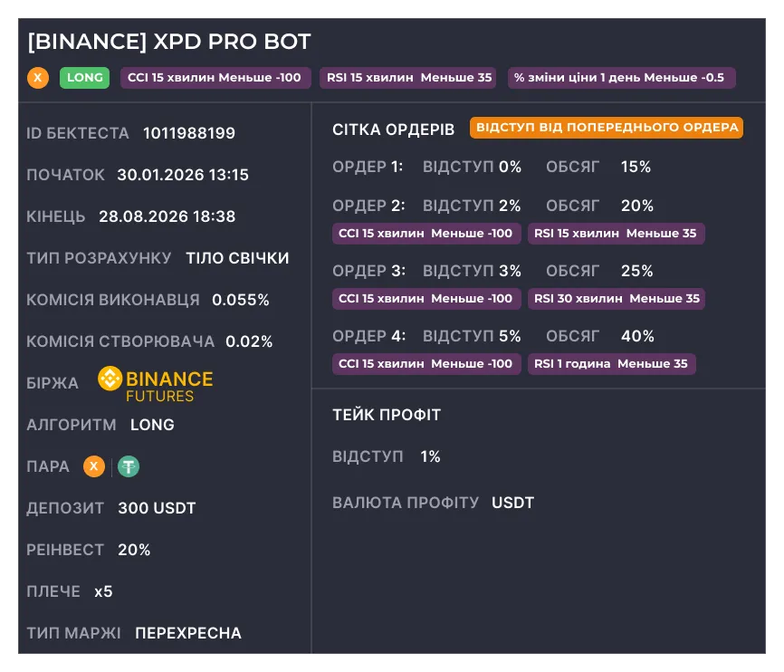Click Ордер 2 offset 2%
Viewport: 784px width, 672px height.
[x=510, y=206]
